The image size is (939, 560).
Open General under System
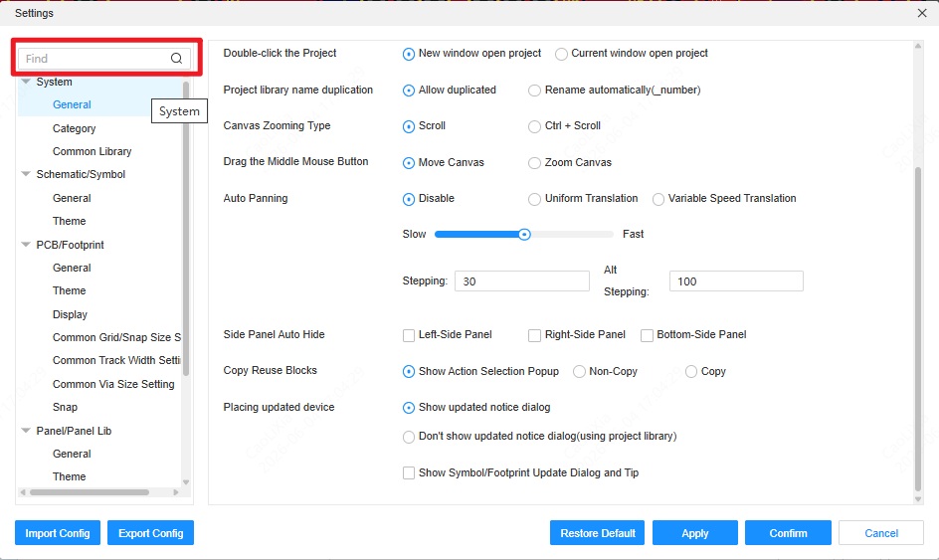(72, 104)
